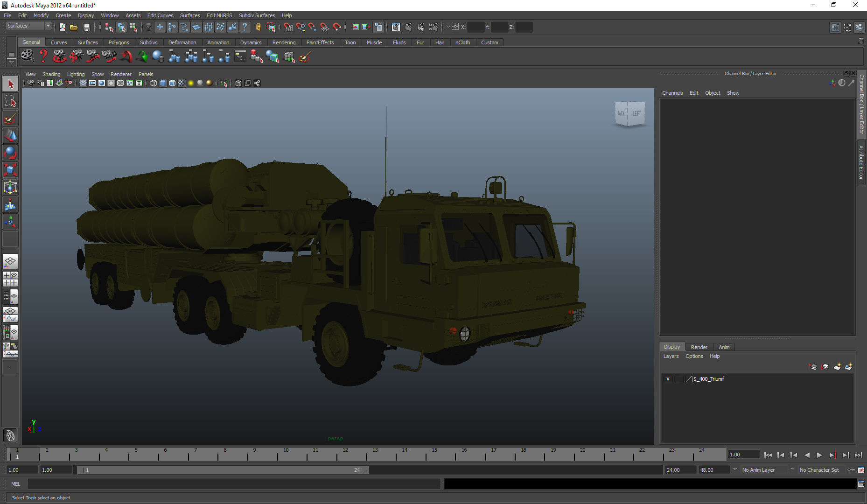
Task: Toggle wireframe display in panel toolbar
Action: [x=154, y=83]
